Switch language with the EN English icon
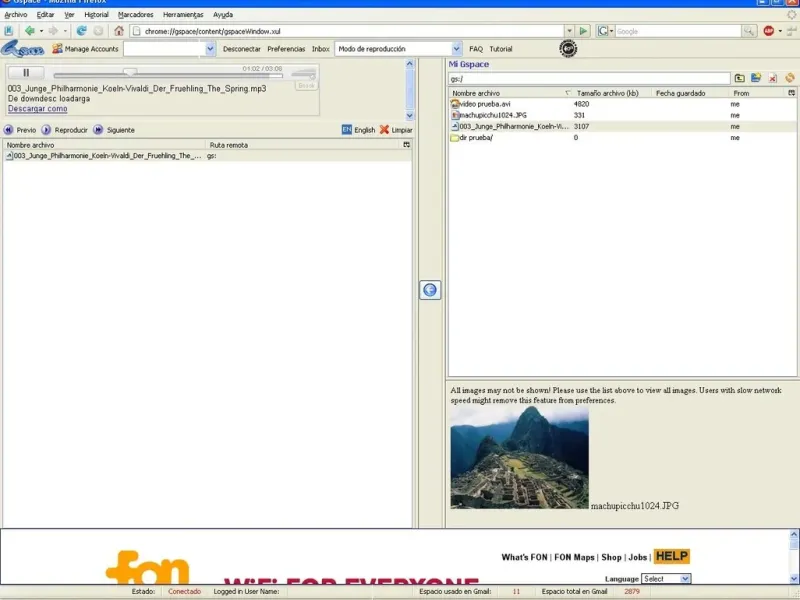 pos(347,130)
